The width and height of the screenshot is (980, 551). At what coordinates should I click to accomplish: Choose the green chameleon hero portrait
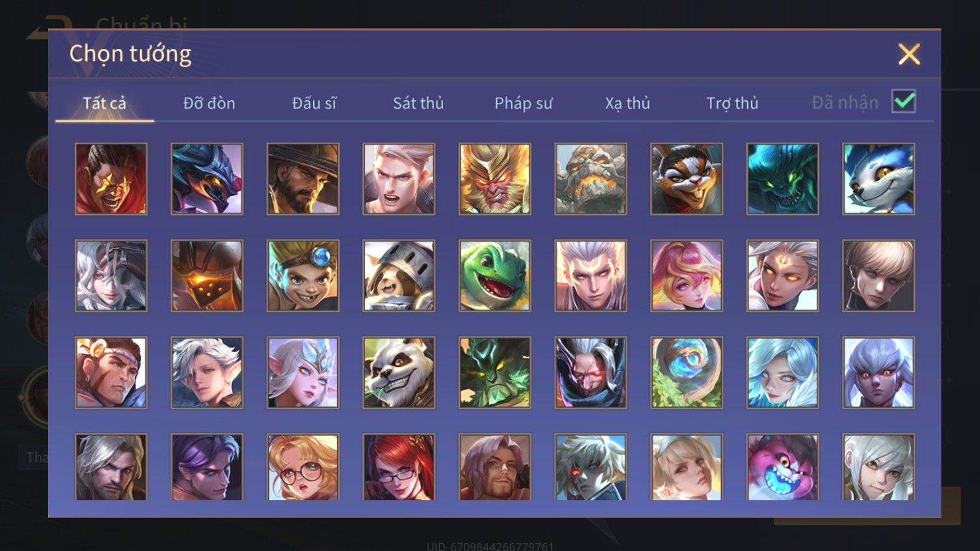[495, 275]
